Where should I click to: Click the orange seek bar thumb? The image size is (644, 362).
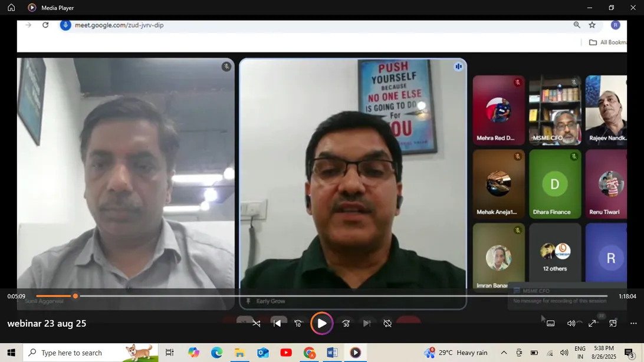pos(75,296)
